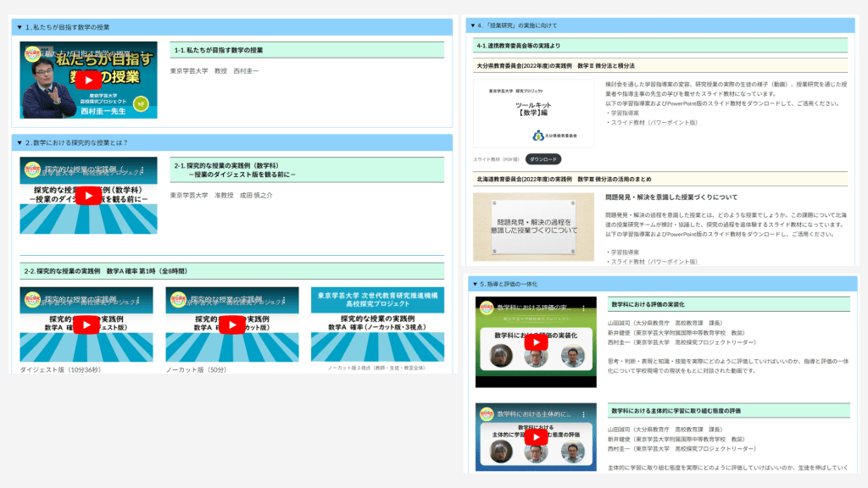Click the ダウンロード button for the slide PDF

(x=542, y=158)
